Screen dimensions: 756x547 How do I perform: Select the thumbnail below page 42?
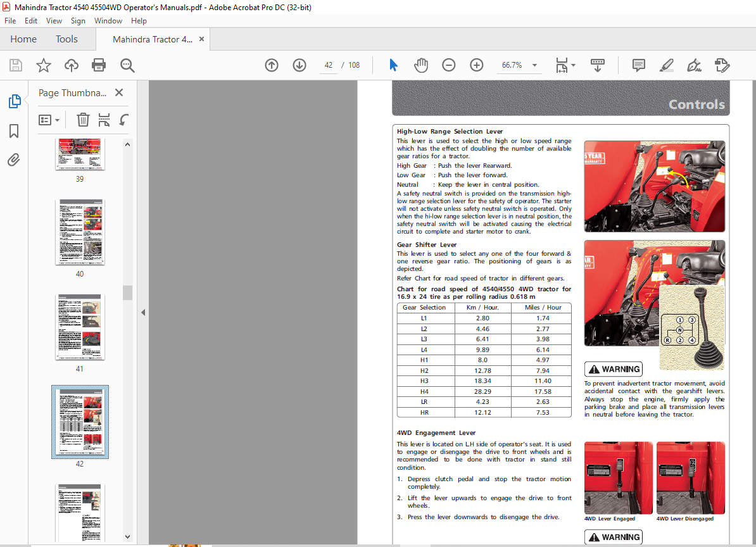point(80,513)
